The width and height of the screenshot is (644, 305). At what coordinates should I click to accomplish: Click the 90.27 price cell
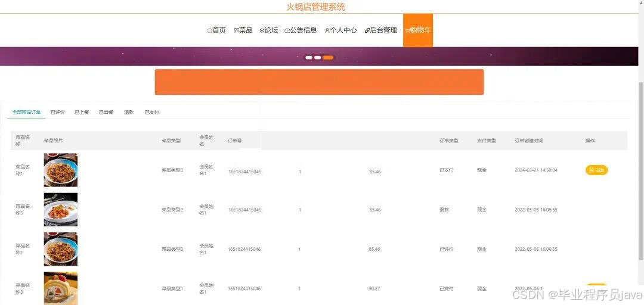(x=374, y=288)
